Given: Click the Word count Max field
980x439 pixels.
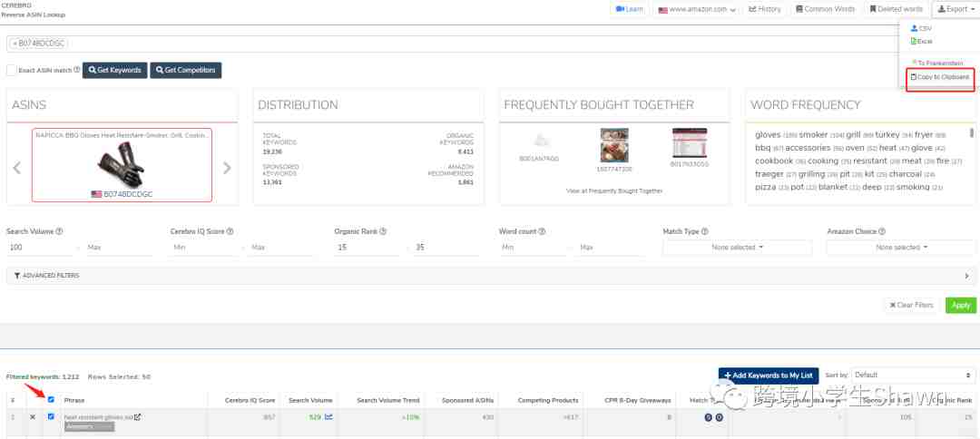Looking at the screenshot, I should click(611, 248).
